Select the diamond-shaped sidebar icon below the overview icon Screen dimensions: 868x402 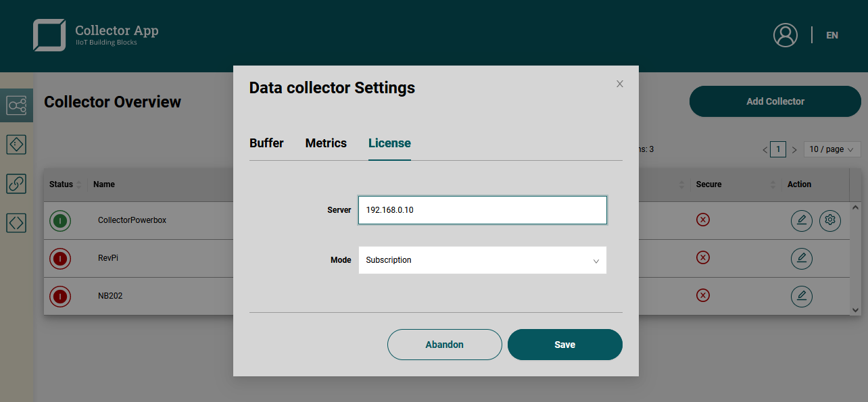16,144
